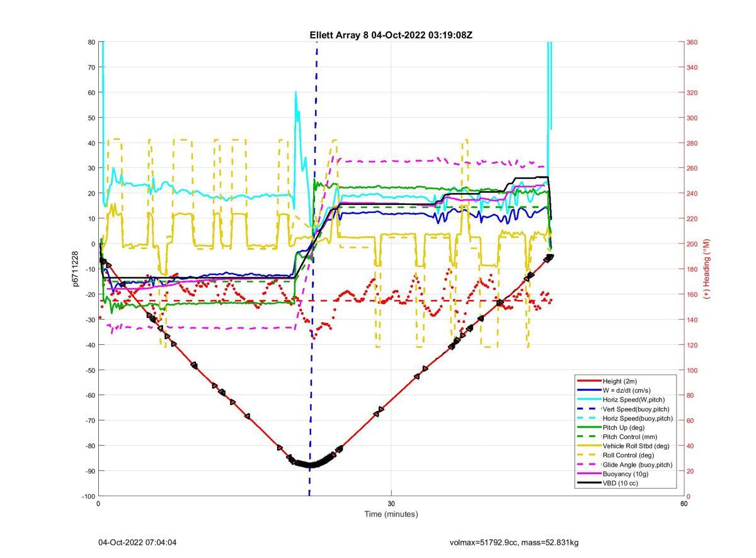This screenshot has width=756, height=558.
Task: Click the footer timestamp '04-Oct-2022 07:04:04'
Action: [x=137, y=542]
